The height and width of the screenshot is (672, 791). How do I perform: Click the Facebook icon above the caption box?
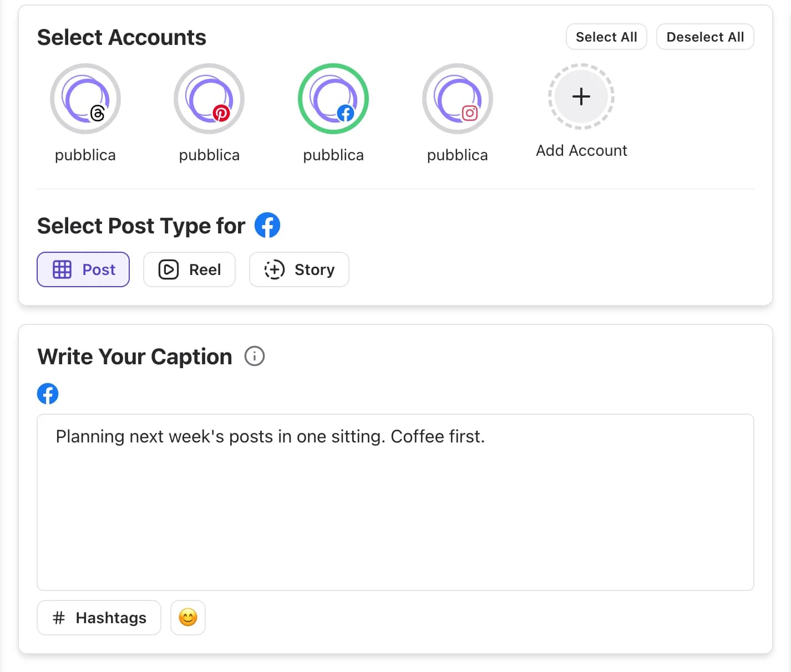coord(48,394)
